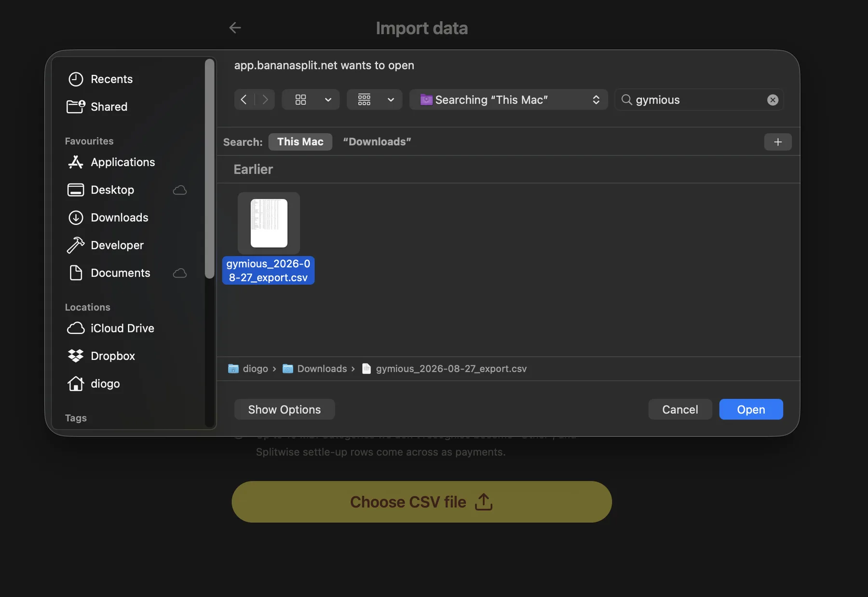
Task: Click the Documents page icon
Action: pyautogui.click(x=76, y=273)
